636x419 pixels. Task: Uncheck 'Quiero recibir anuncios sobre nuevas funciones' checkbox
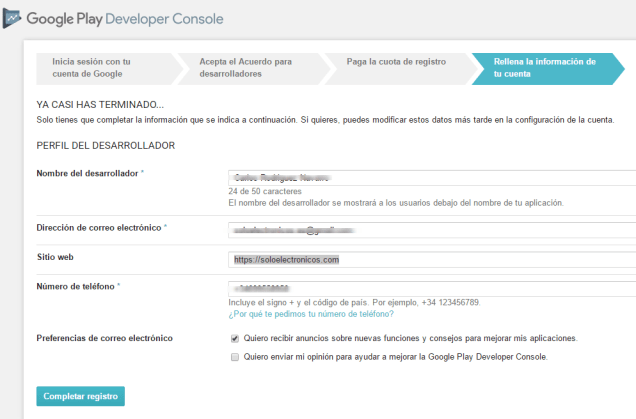tap(234, 338)
